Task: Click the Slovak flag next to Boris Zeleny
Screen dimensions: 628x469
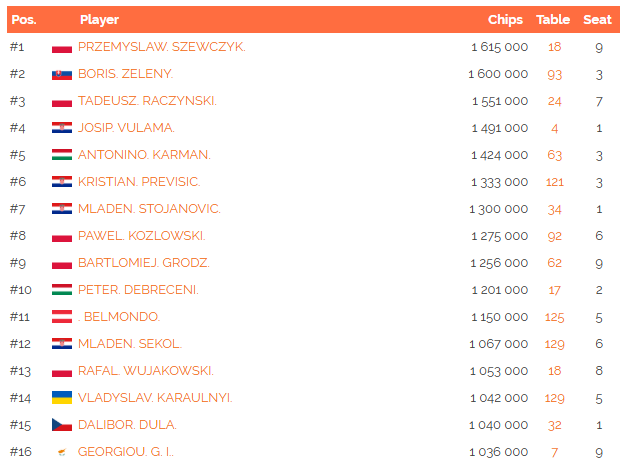Action: pos(62,74)
